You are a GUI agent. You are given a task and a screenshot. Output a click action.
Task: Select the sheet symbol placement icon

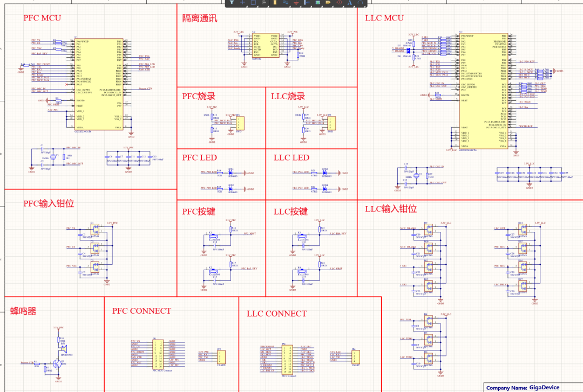coord(318,3)
